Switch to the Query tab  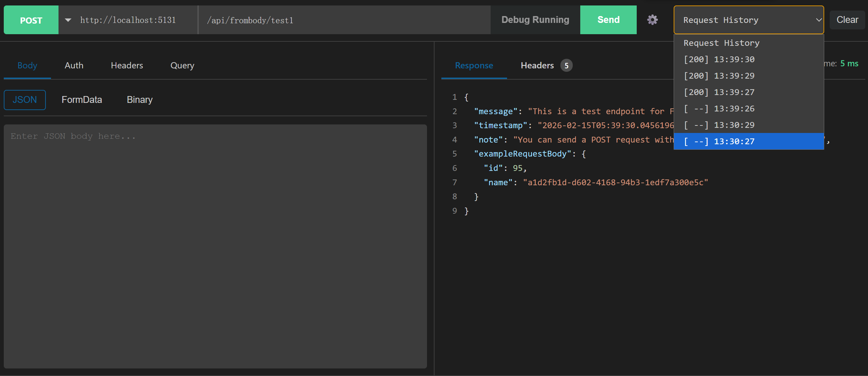tap(182, 65)
